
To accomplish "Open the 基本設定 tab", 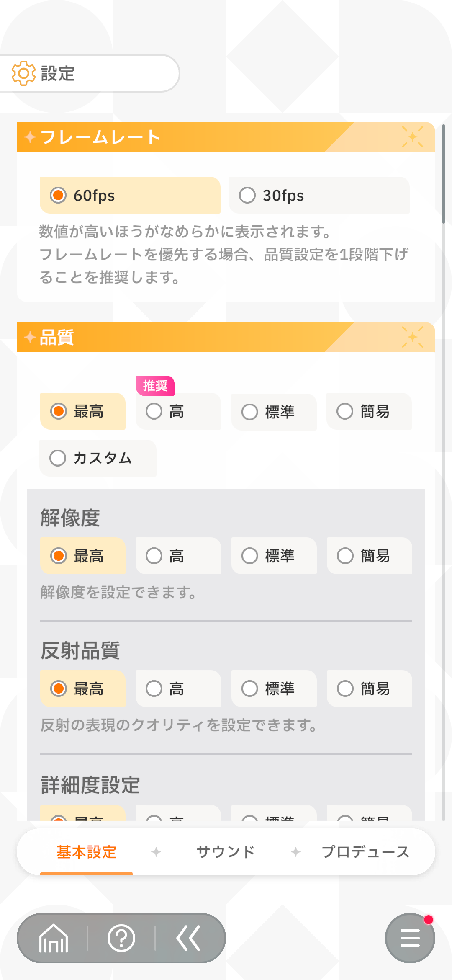I will [86, 852].
